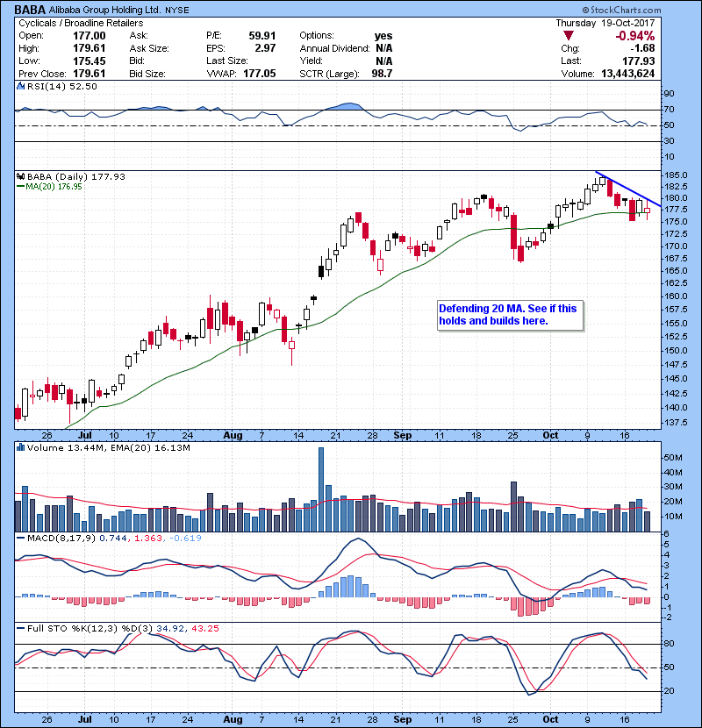Click the VWAP value 177.05
The width and height of the screenshot is (702, 728).
(x=259, y=74)
